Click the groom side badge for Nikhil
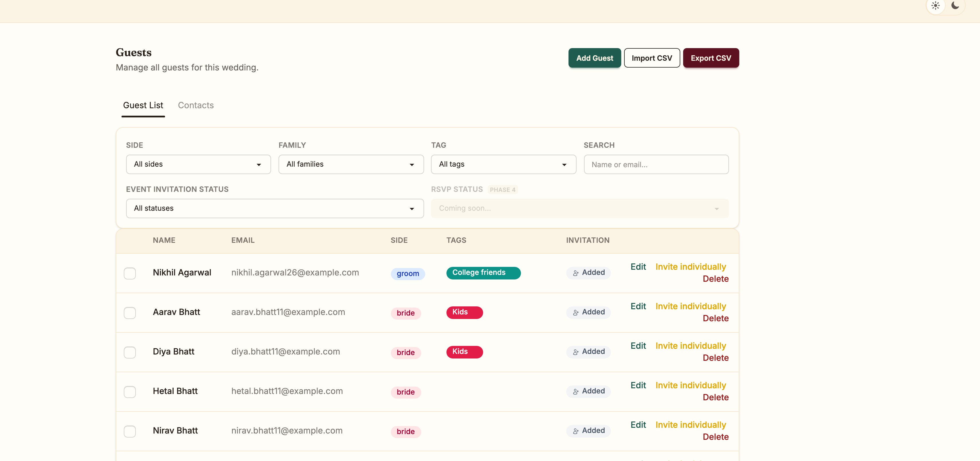 tap(408, 274)
